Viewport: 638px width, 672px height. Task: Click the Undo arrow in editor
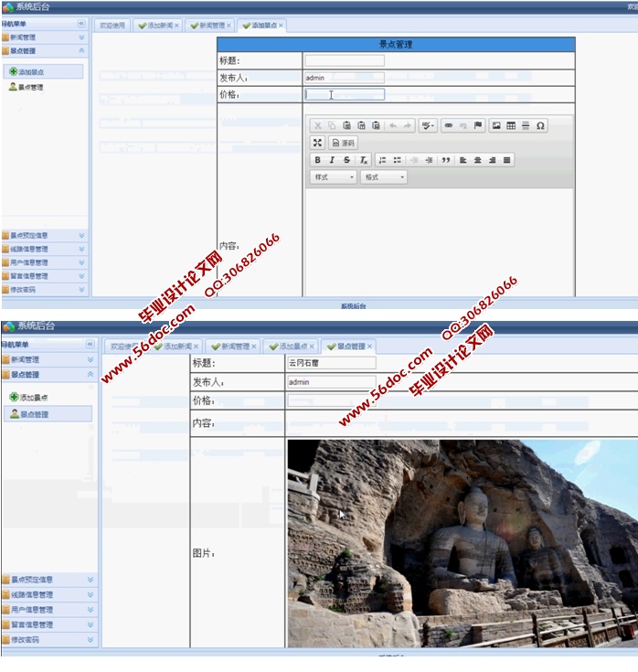coord(393,125)
